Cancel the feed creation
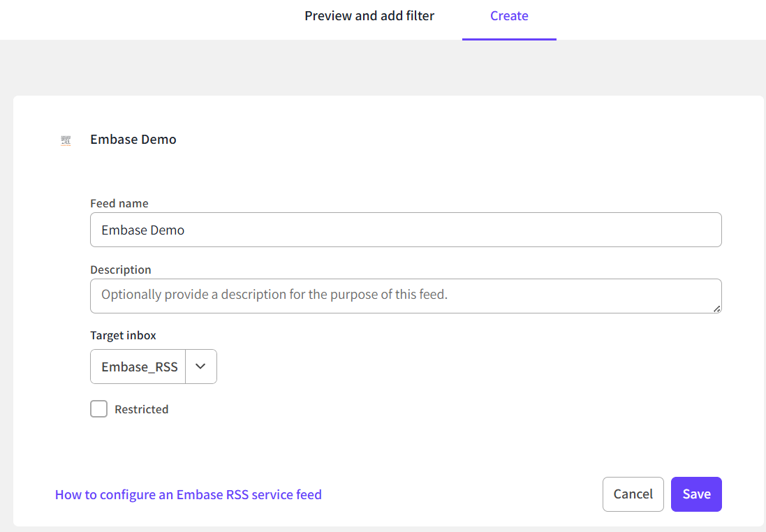This screenshot has width=766, height=532. click(x=633, y=494)
